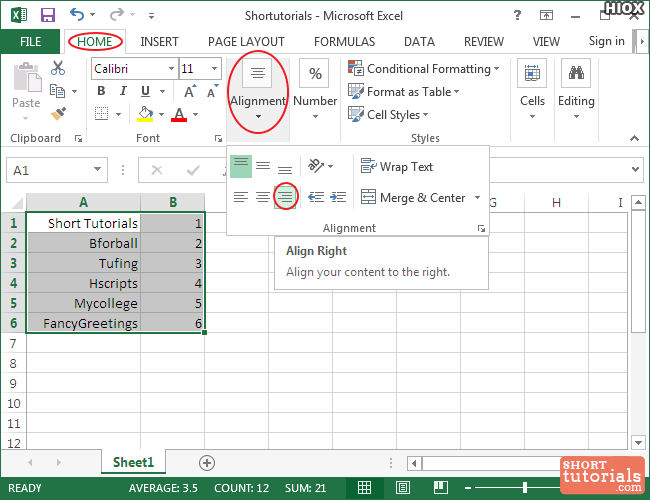Toggle Align Left for the cells
This screenshot has height=500, width=650.
(x=241, y=197)
